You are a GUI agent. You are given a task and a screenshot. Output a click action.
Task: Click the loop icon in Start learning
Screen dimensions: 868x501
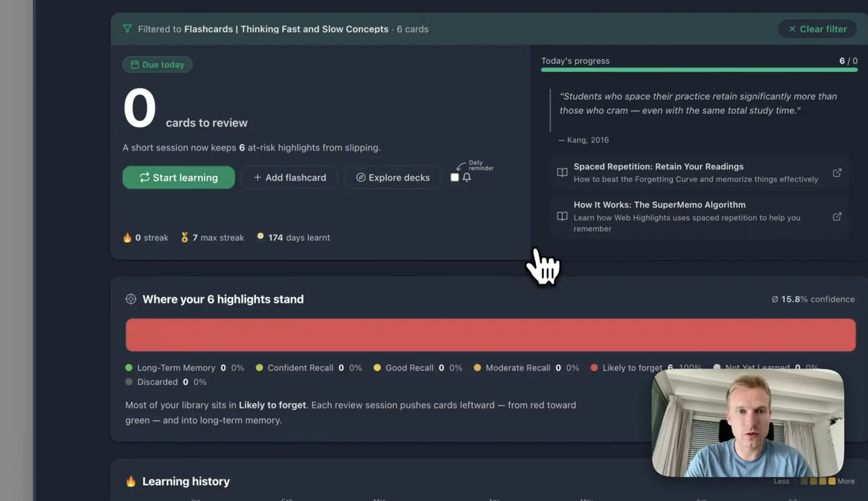coord(144,178)
